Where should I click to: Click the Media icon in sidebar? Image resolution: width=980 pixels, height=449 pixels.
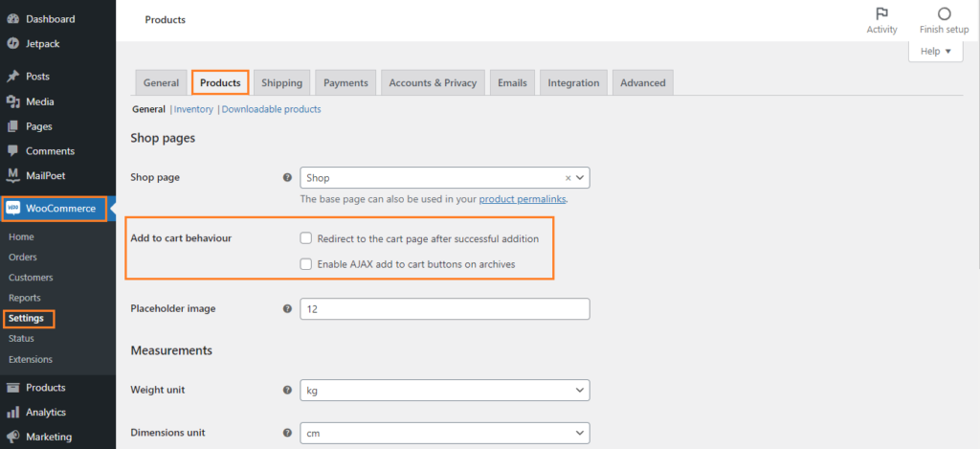(x=13, y=101)
